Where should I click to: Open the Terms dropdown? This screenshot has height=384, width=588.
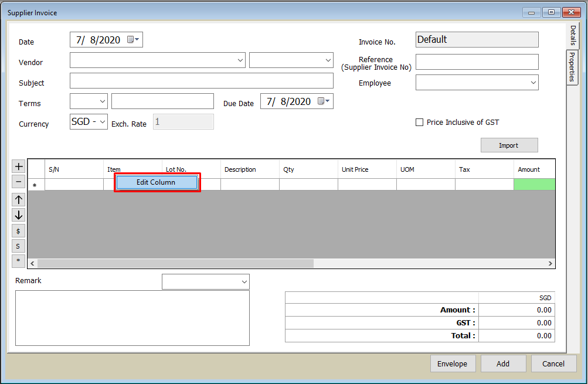click(102, 101)
